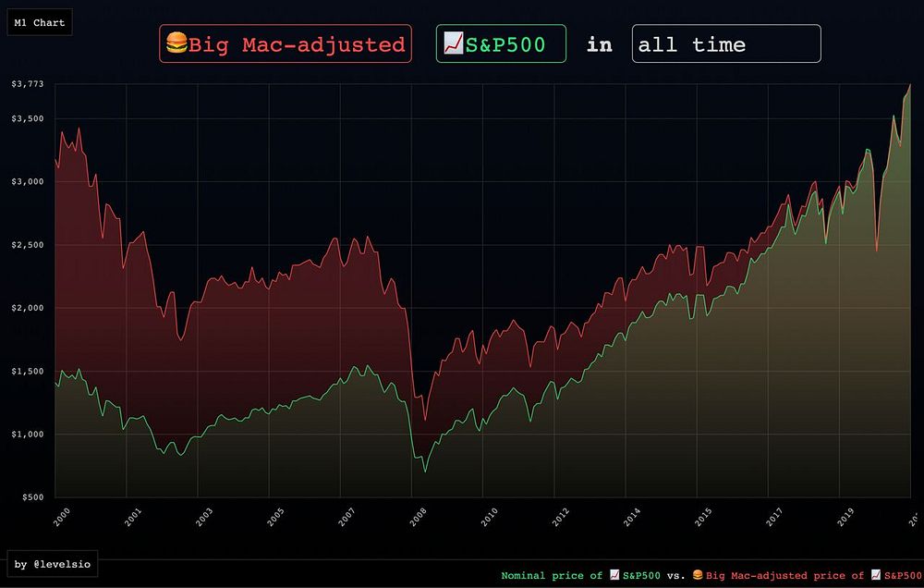924x588 pixels.
Task: Click the 2003 x-axis label
Action: click(x=204, y=517)
